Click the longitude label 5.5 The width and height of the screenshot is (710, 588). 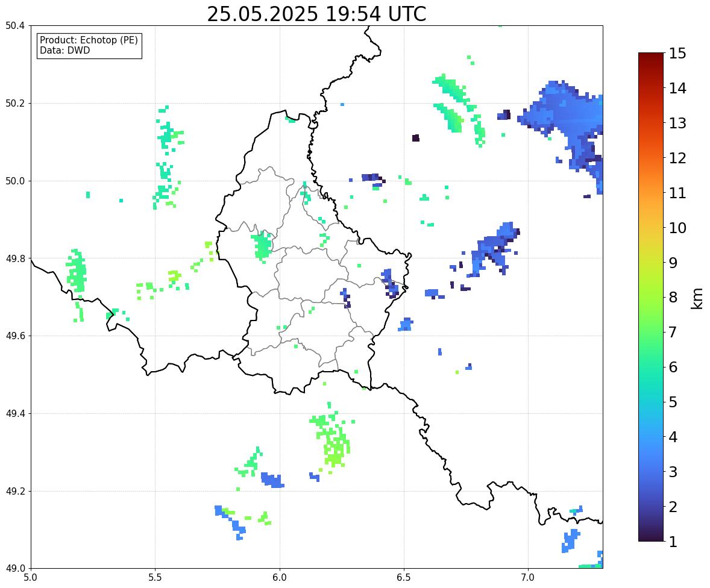point(155,578)
